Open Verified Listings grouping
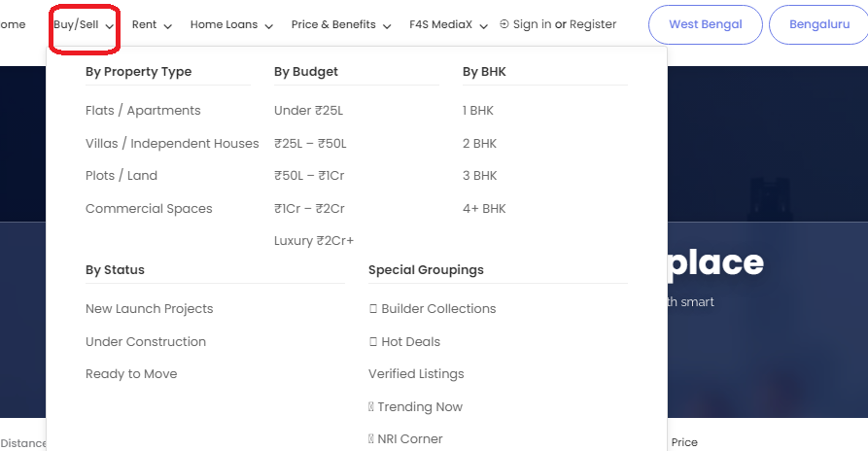The width and height of the screenshot is (868, 451). (x=416, y=374)
